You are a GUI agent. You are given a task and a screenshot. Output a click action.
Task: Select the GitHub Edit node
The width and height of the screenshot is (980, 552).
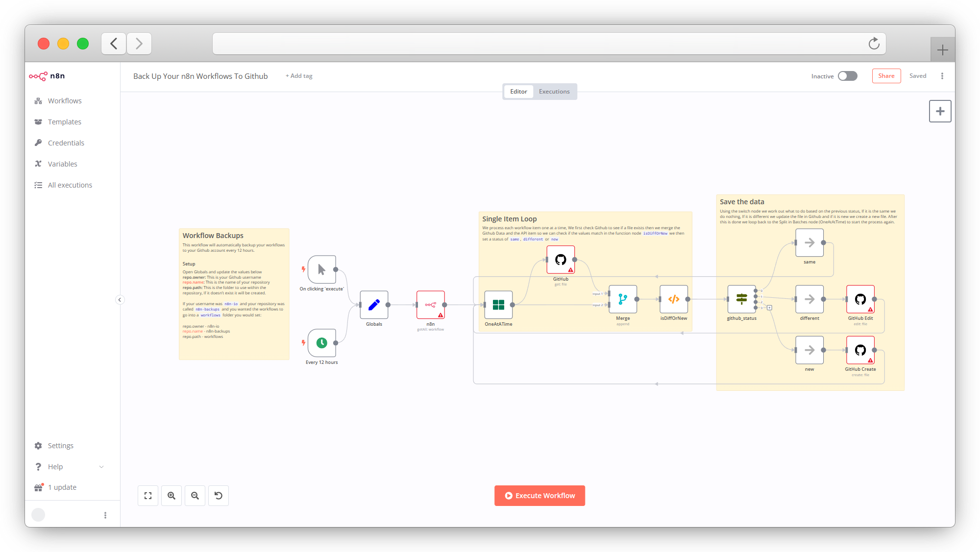click(860, 299)
